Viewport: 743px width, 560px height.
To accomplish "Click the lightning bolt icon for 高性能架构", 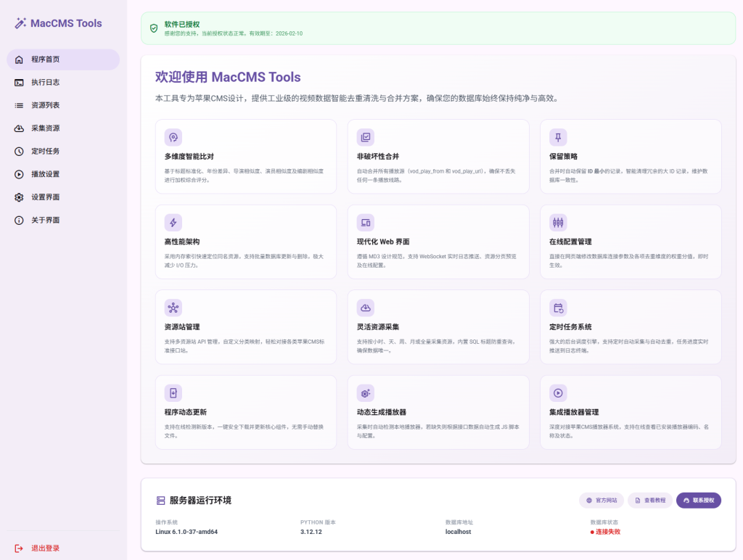I will pos(173,223).
